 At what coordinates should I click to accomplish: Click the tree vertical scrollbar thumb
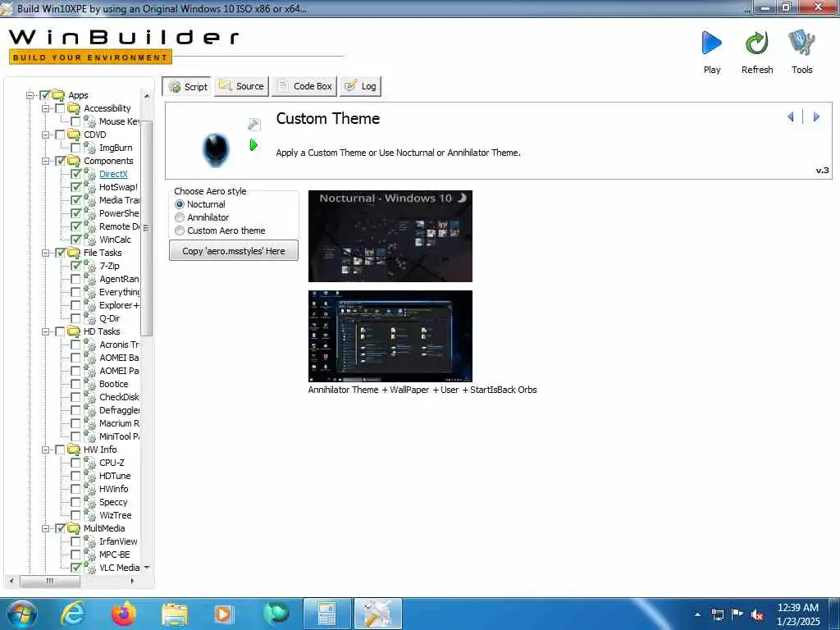click(x=146, y=229)
